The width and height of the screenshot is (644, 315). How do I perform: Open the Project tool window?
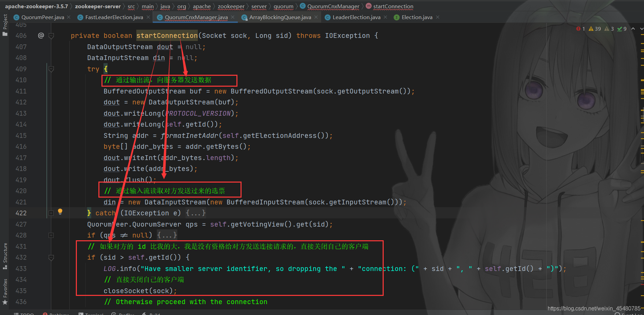point(5,25)
